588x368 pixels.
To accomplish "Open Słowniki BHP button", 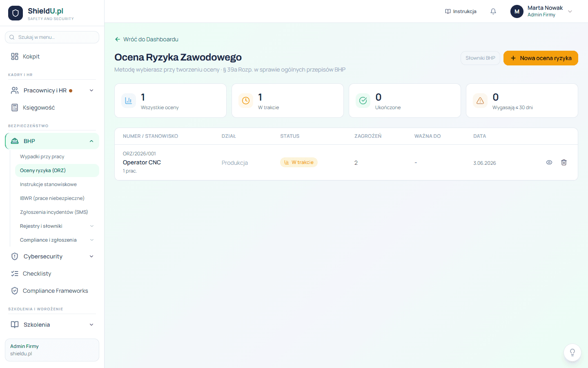I will (480, 58).
